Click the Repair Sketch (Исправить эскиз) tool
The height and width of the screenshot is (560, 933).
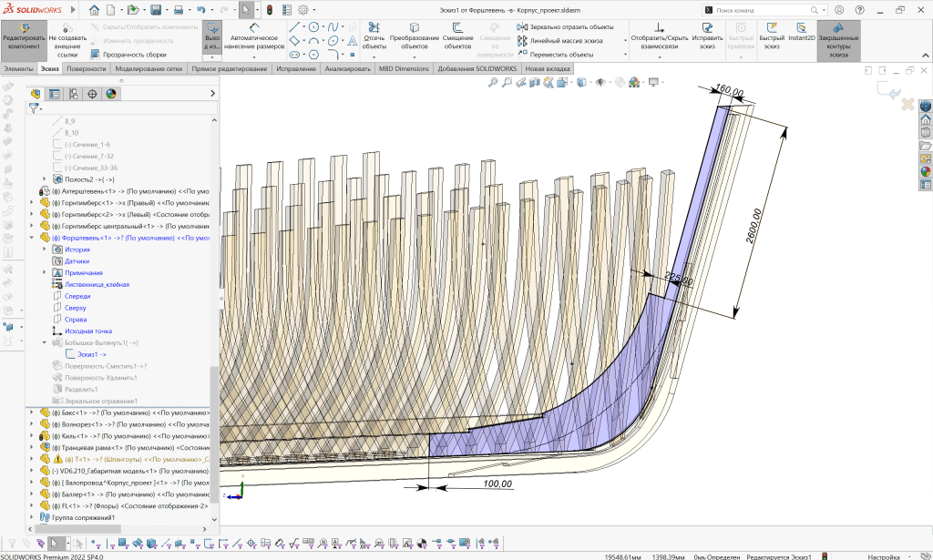[707, 34]
